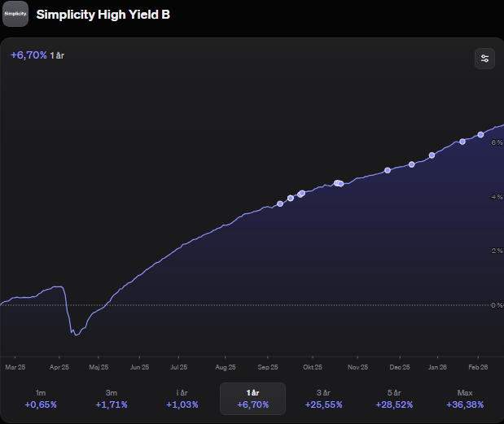Switch to the 'i år' period
Image resolution: width=504 pixels, height=424 pixels.
tap(182, 399)
